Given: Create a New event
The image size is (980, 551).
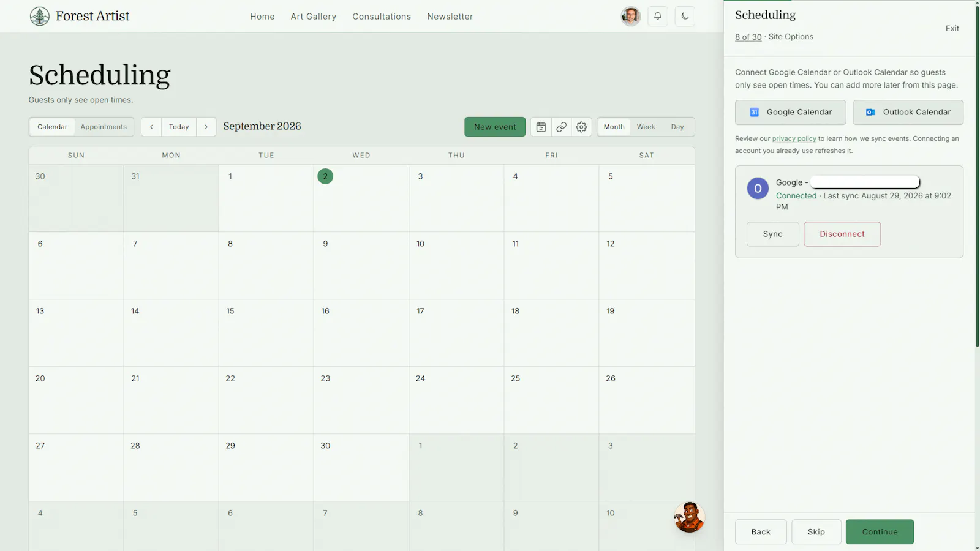Looking at the screenshot, I should pyautogui.click(x=495, y=127).
